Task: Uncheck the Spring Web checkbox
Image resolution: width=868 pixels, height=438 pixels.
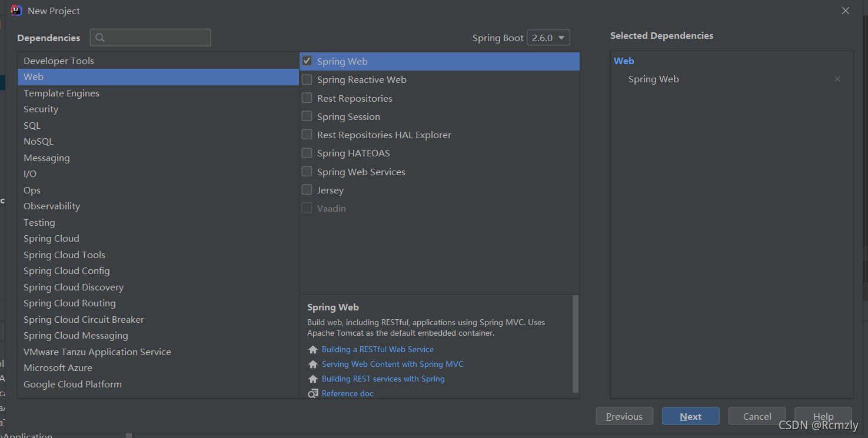Action: coord(307,61)
